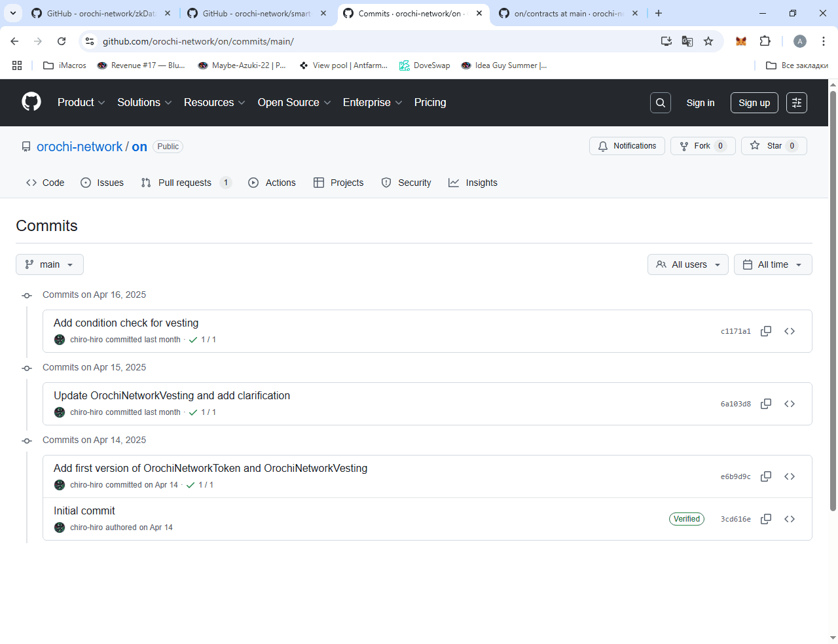The width and height of the screenshot is (838, 644).
Task: Reload the page
Action: [62, 41]
